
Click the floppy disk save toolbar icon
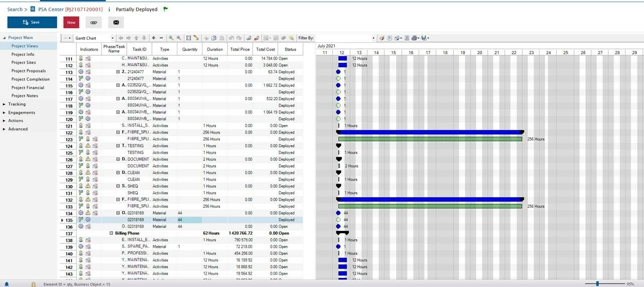tap(423, 38)
